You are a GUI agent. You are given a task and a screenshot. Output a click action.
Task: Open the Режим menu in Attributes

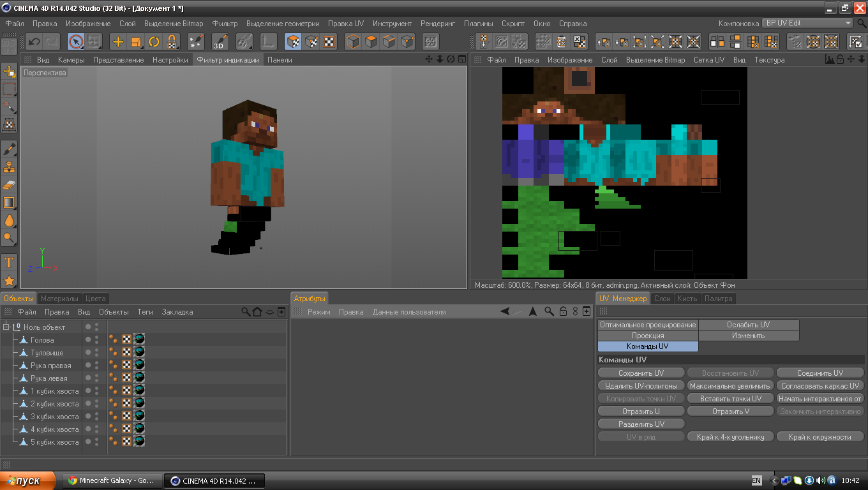coord(319,312)
